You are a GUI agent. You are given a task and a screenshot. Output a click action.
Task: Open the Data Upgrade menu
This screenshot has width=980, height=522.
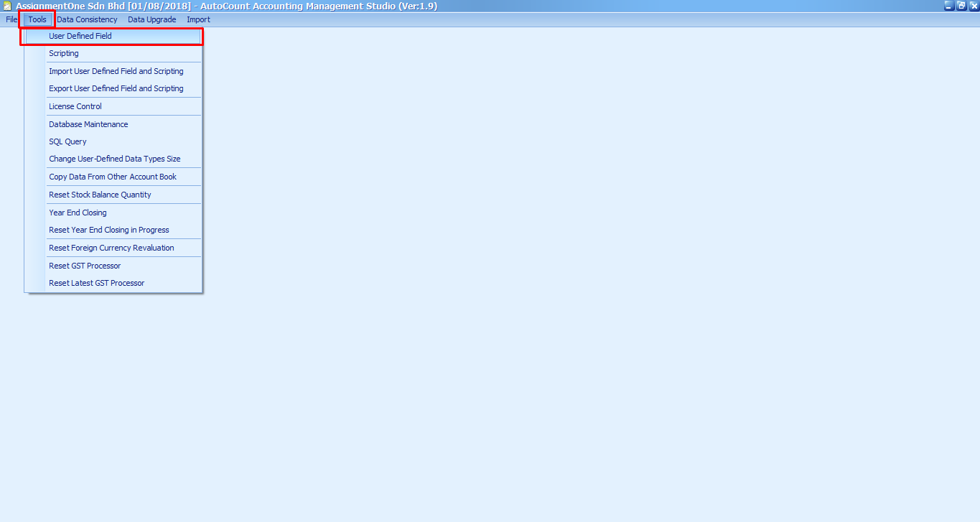click(x=152, y=19)
